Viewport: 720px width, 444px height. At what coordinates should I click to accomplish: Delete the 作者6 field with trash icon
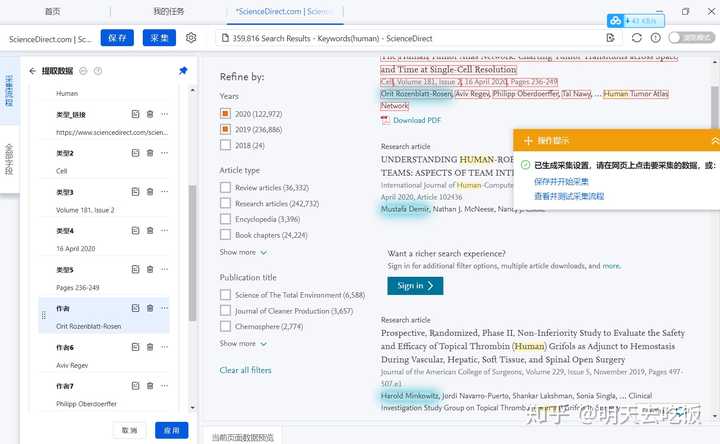[150, 347]
